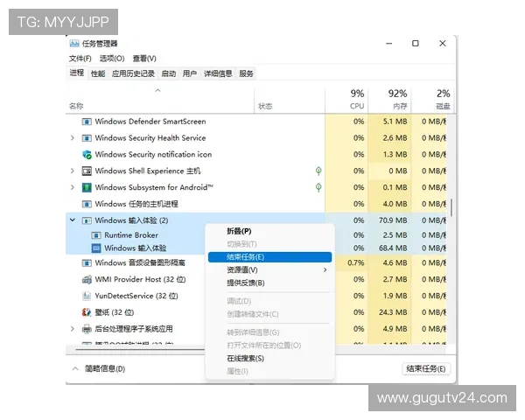The width and height of the screenshot is (525, 420).
Task: Expand the 后台处理程序子系统应用 row
Action: 73,329
